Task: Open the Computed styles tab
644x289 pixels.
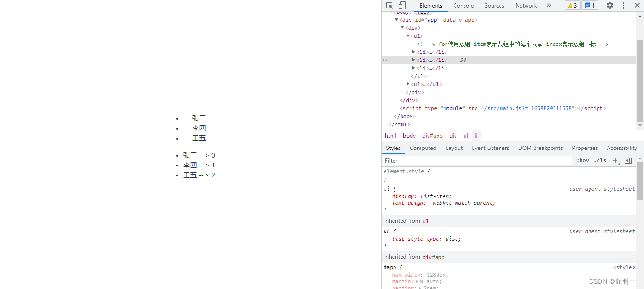Action: 423,148
